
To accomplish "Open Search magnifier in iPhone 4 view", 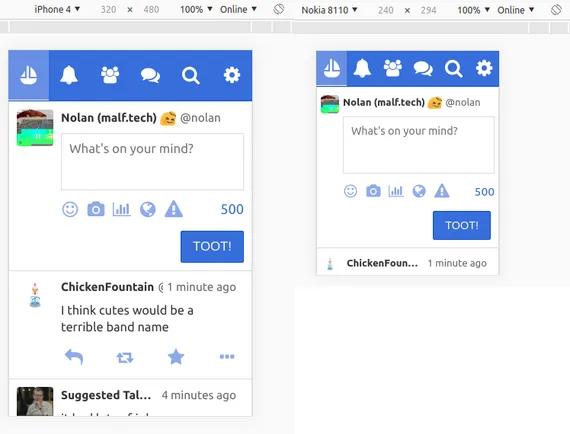I will (191, 75).
